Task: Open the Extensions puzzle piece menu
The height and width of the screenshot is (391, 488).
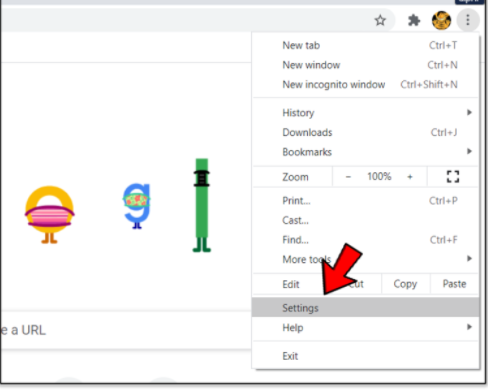Action: [414, 21]
